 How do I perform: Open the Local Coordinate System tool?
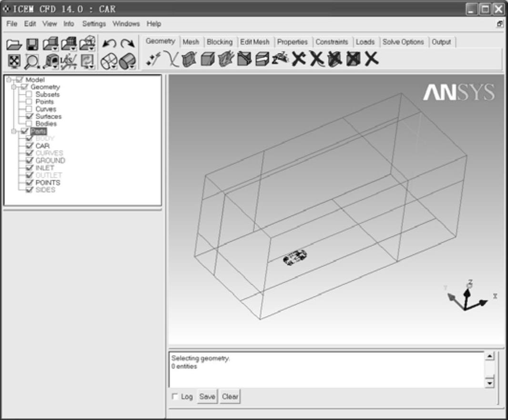69,61
